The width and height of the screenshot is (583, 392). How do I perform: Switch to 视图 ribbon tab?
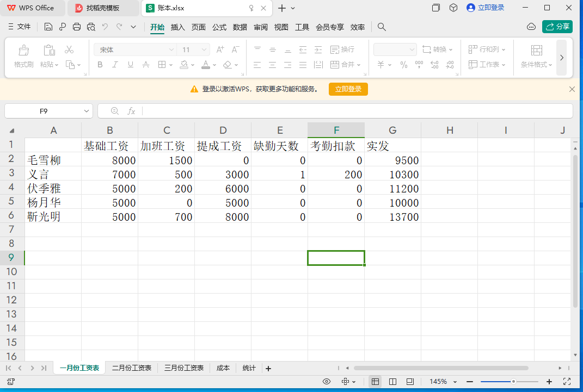281,27
